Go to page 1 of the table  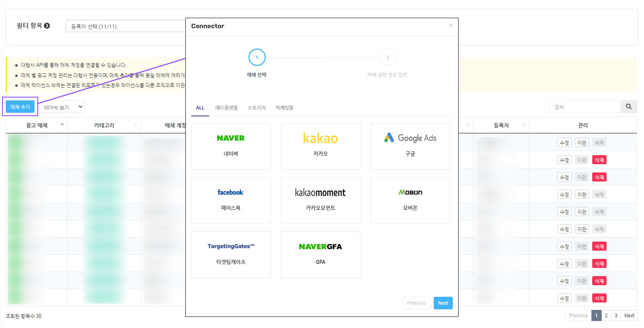point(596,316)
